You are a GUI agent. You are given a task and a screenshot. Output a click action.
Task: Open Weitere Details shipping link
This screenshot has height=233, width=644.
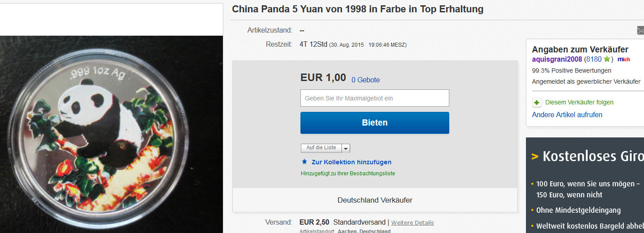[x=412, y=223]
